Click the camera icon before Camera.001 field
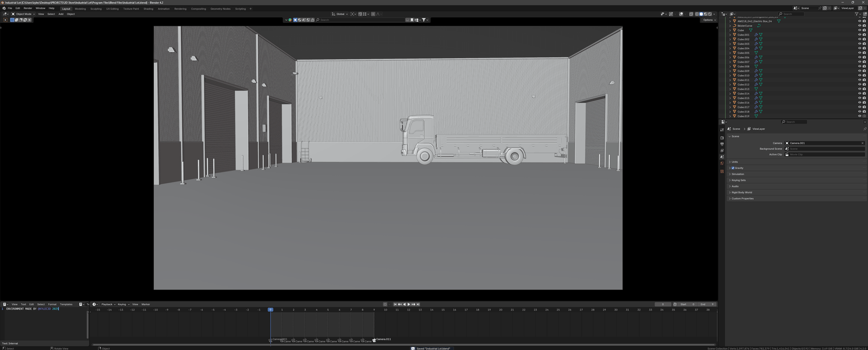The height and width of the screenshot is (350, 868). click(x=788, y=143)
